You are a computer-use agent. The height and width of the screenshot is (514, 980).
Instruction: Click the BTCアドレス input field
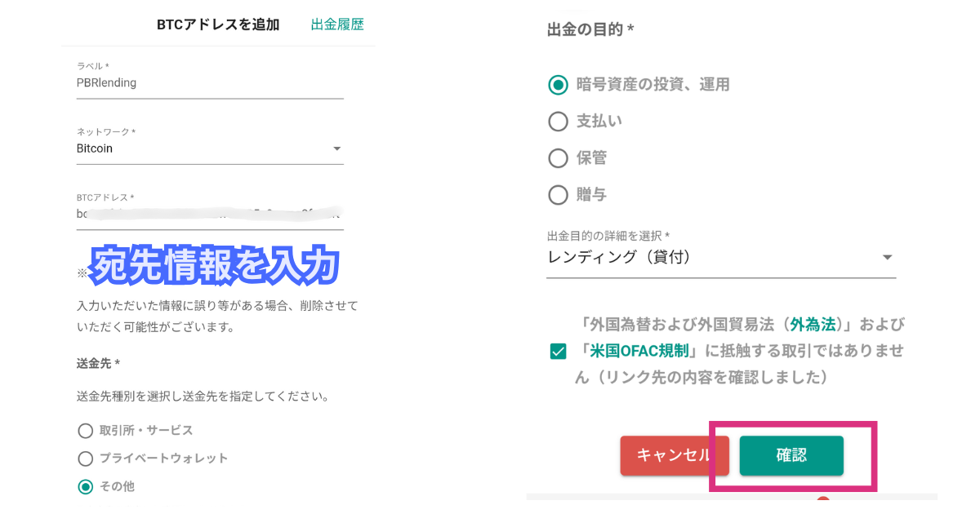(210, 215)
